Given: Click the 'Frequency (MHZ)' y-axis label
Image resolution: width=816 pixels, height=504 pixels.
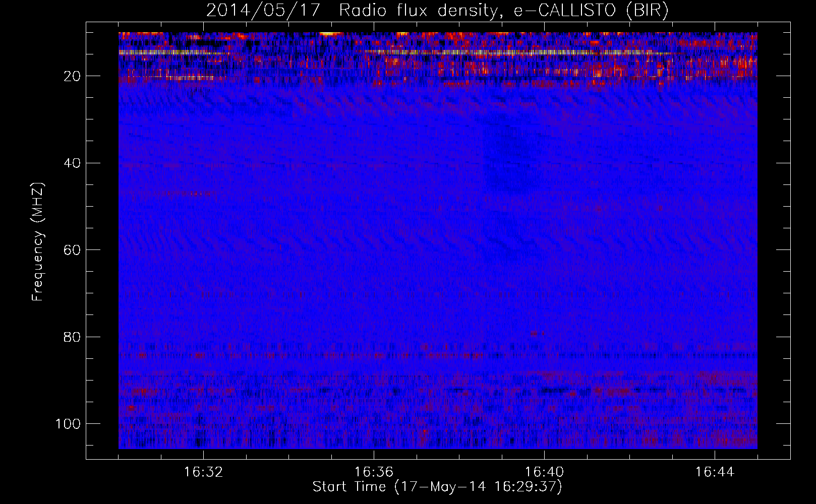Looking at the screenshot, I should point(38,241).
